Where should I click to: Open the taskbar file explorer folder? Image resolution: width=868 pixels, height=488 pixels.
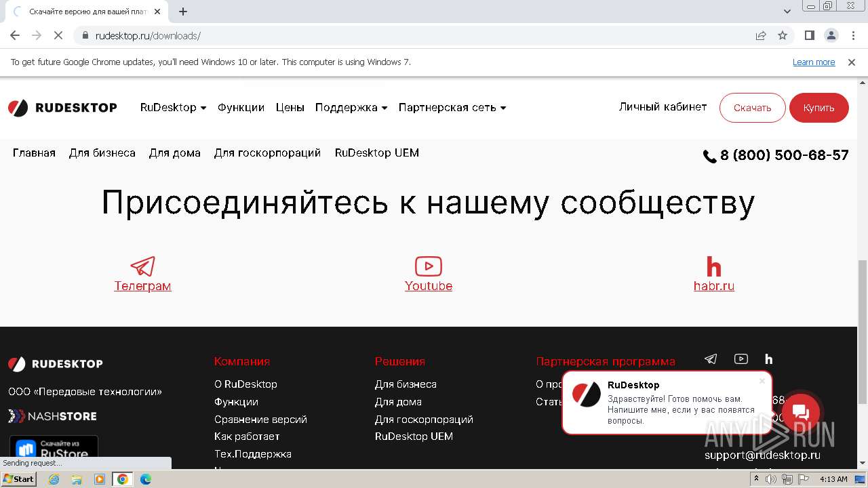[77, 479]
